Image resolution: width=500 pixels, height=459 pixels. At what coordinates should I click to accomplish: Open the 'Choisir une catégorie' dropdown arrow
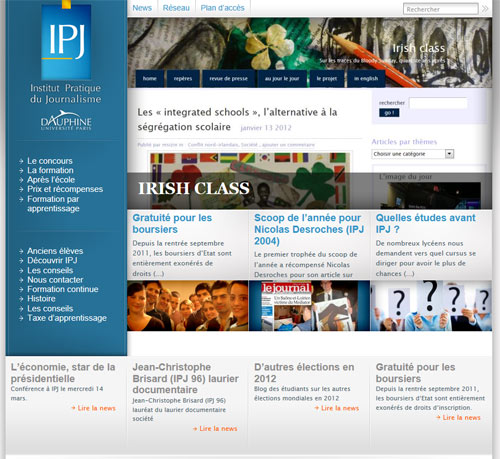click(449, 154)
